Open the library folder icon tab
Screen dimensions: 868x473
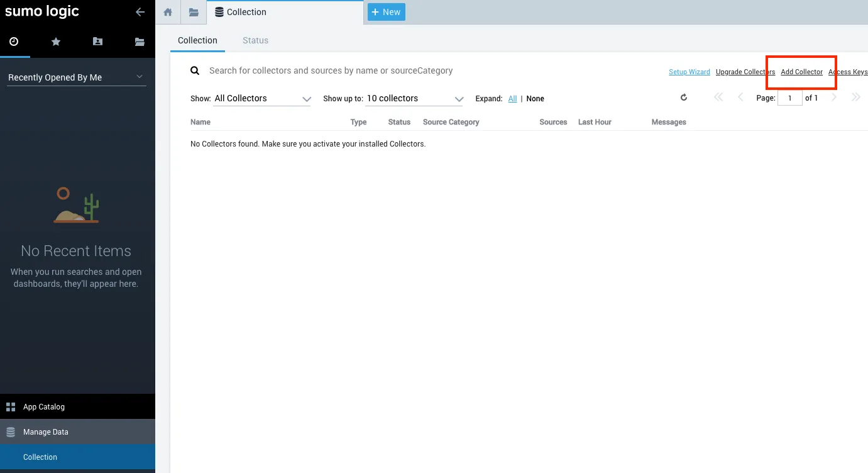point(194,12)
